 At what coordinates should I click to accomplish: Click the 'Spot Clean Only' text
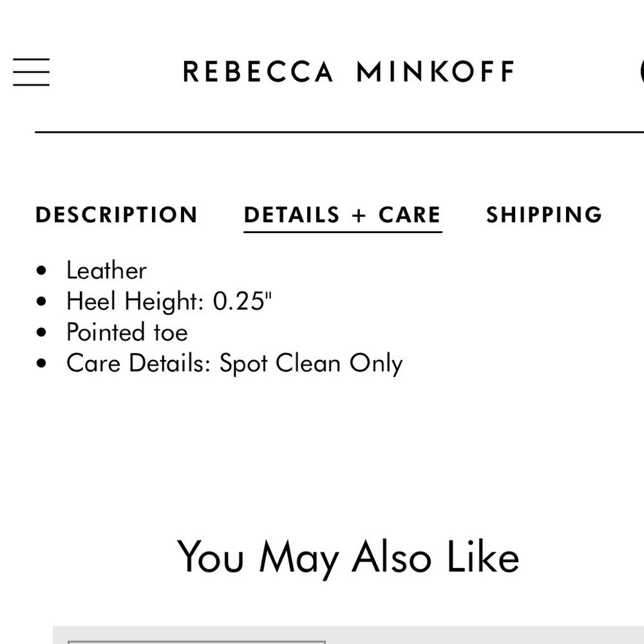point(311,363)
